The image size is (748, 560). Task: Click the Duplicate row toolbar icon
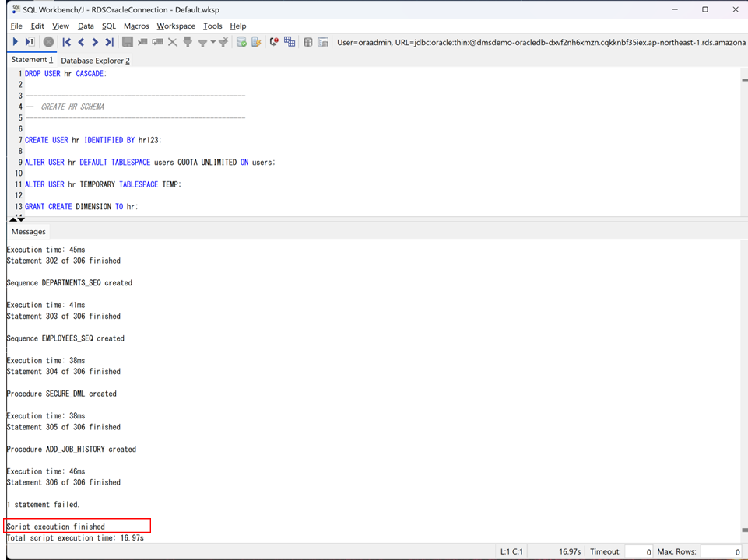157,42
